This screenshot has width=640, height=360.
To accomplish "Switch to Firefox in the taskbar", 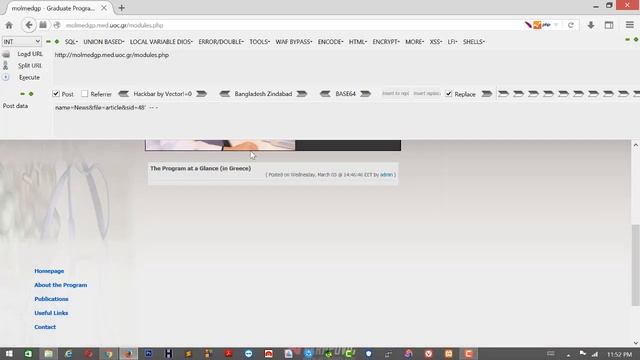I will click(128, 354).
